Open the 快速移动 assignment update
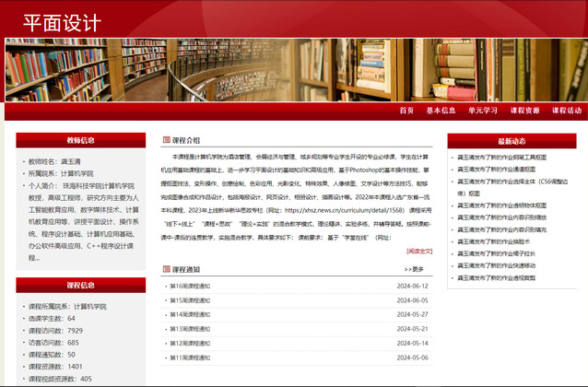The height and width of the screenshot is (387, 588). point(496,265)
